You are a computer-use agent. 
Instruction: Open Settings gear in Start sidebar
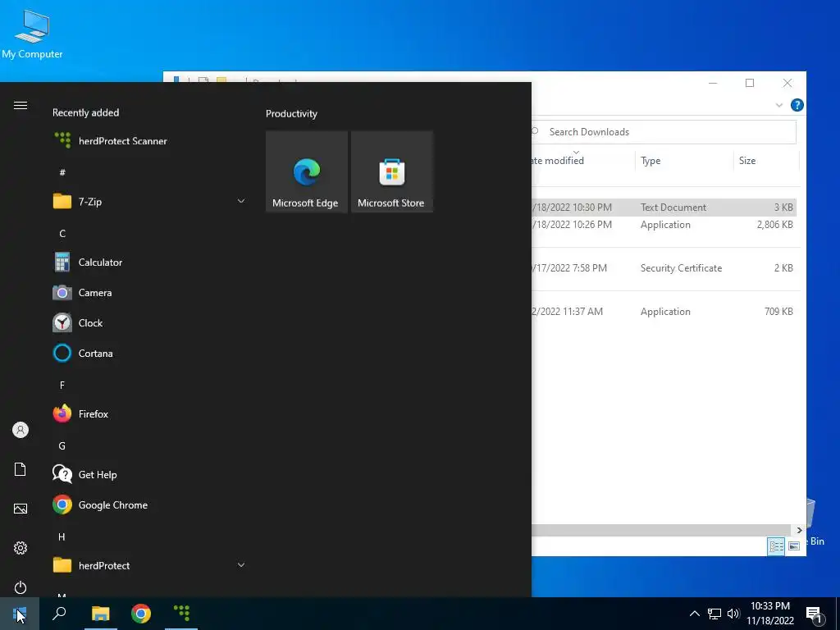pos(21,547)
